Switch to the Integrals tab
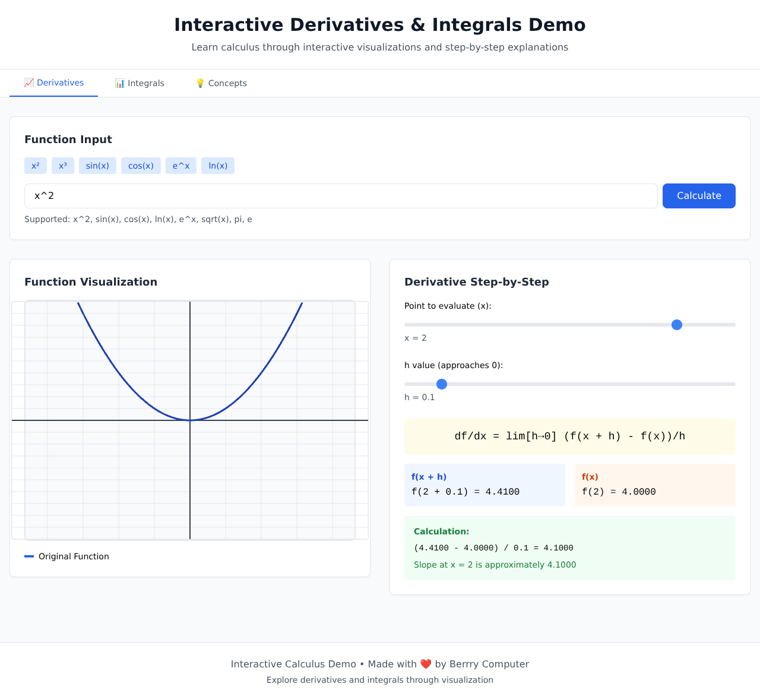 point(140,83)
